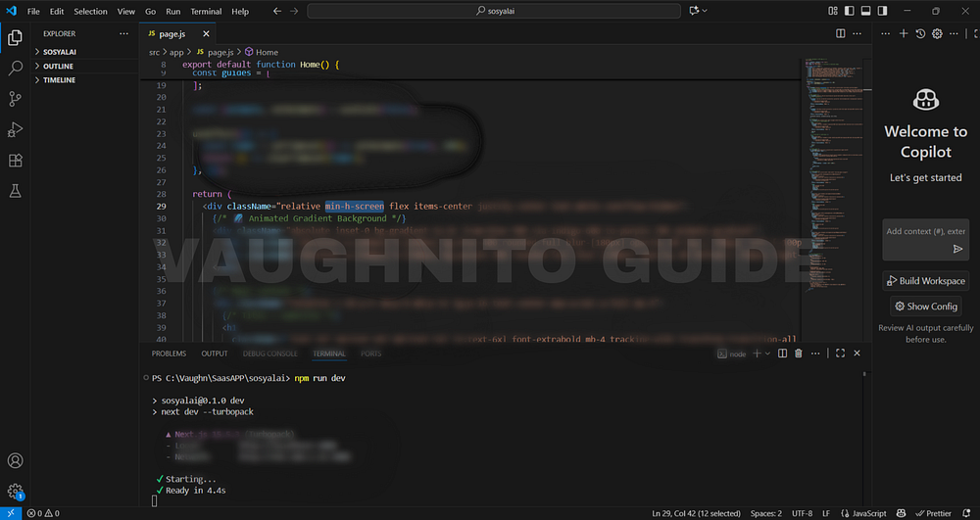This screenshot has width=980, height=520.
Task: Open the Testing flask view
Action: (15, 190)
